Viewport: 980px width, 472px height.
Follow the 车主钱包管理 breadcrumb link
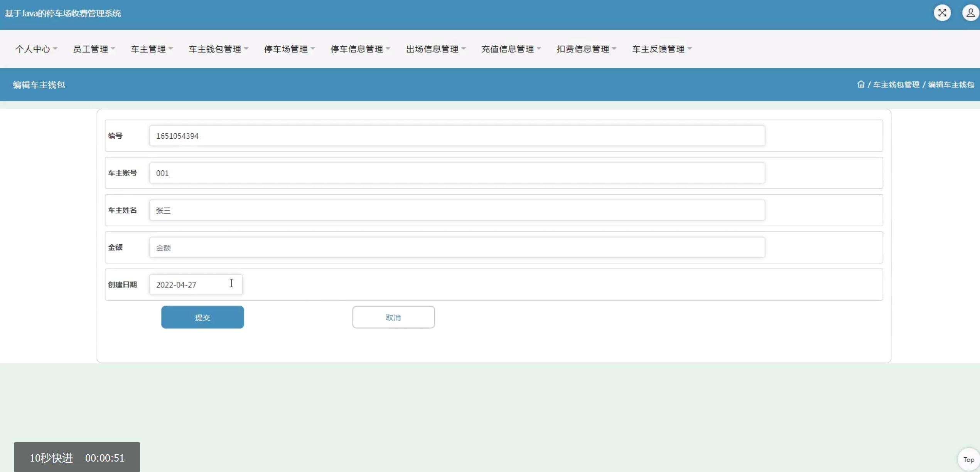(896, 84)
